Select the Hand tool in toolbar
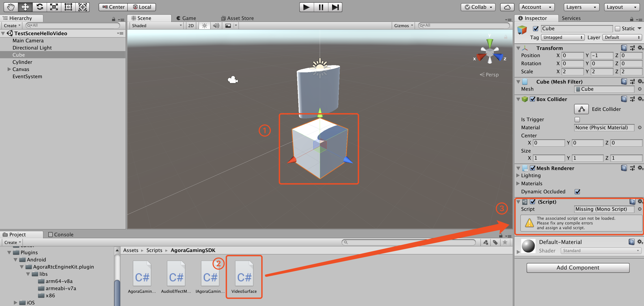644x306 pixels. tap(11, 7)
